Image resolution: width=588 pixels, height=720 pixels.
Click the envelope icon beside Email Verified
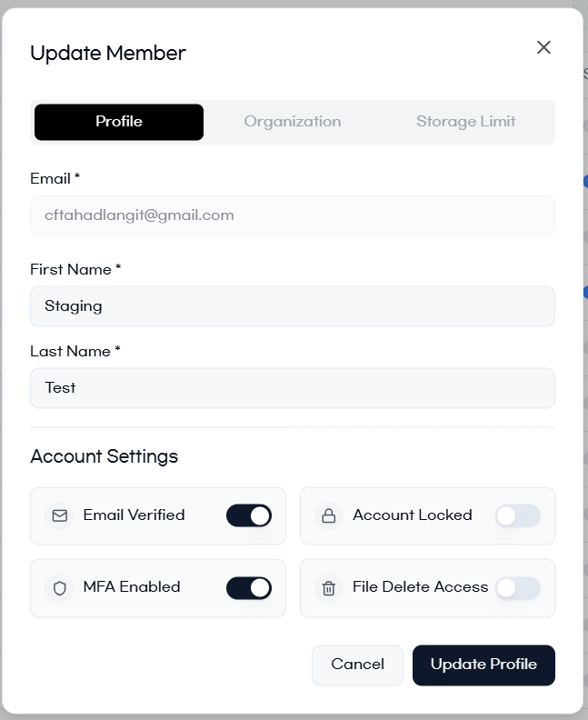tap(60, 515)
